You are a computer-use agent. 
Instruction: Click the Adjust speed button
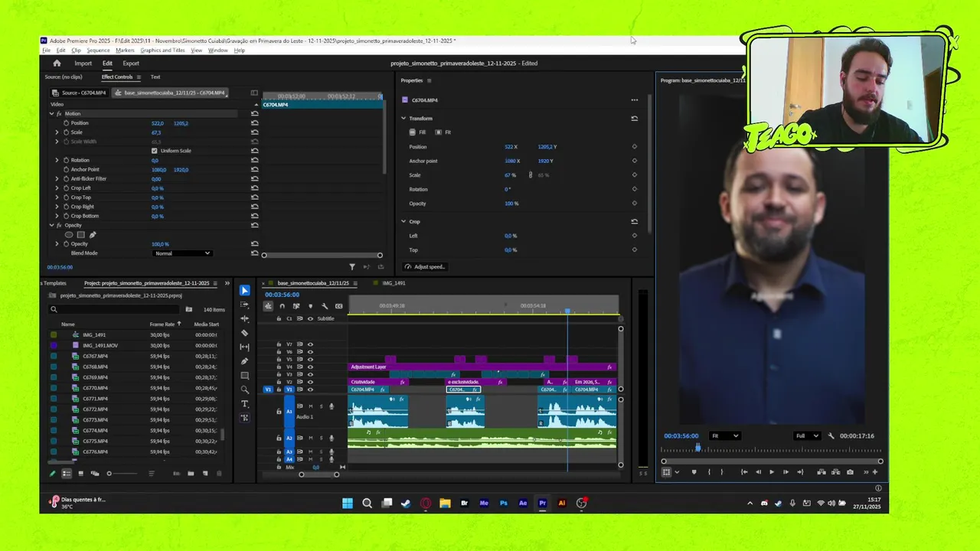point(424,267)
